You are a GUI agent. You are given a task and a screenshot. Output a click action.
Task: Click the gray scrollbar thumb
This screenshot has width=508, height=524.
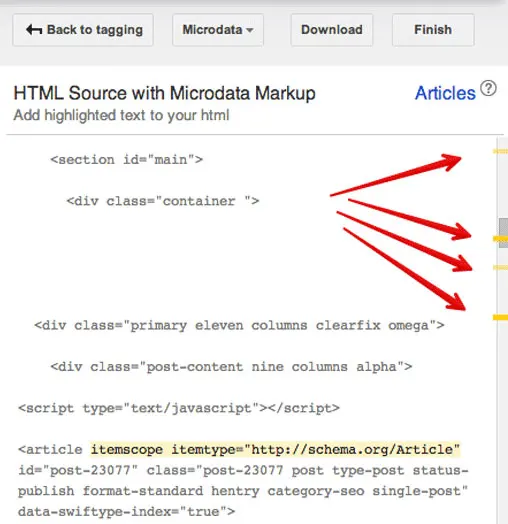pyautogui.click(x=503, y=233)
